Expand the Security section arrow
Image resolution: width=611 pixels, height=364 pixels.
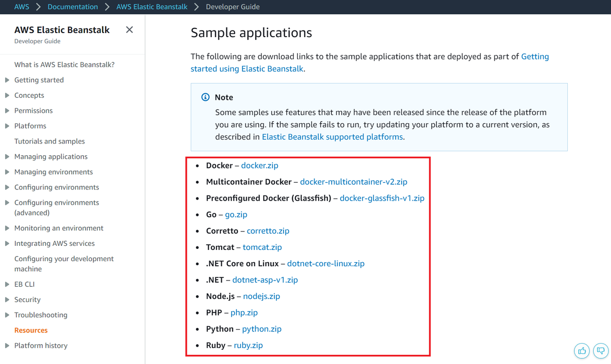(x=7, y=299)
